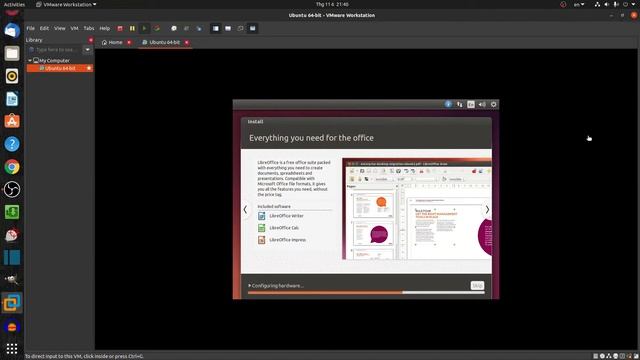Image resolution: width=640 pixels, height=360 pixels.
Task: Switch to the Home tab
Action: click(112, 42)
